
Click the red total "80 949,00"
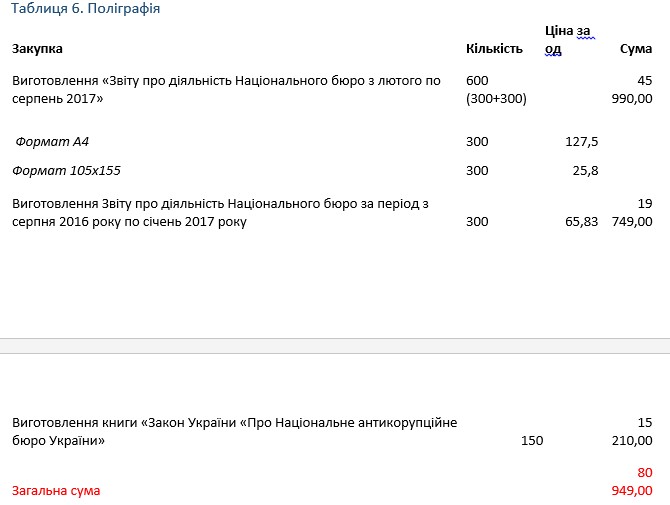[631, 481]
